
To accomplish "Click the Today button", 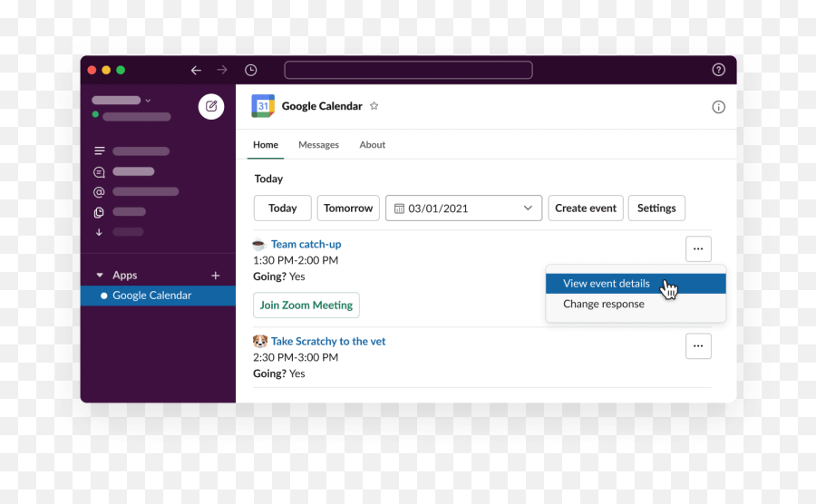I will (x=283, y=208).
